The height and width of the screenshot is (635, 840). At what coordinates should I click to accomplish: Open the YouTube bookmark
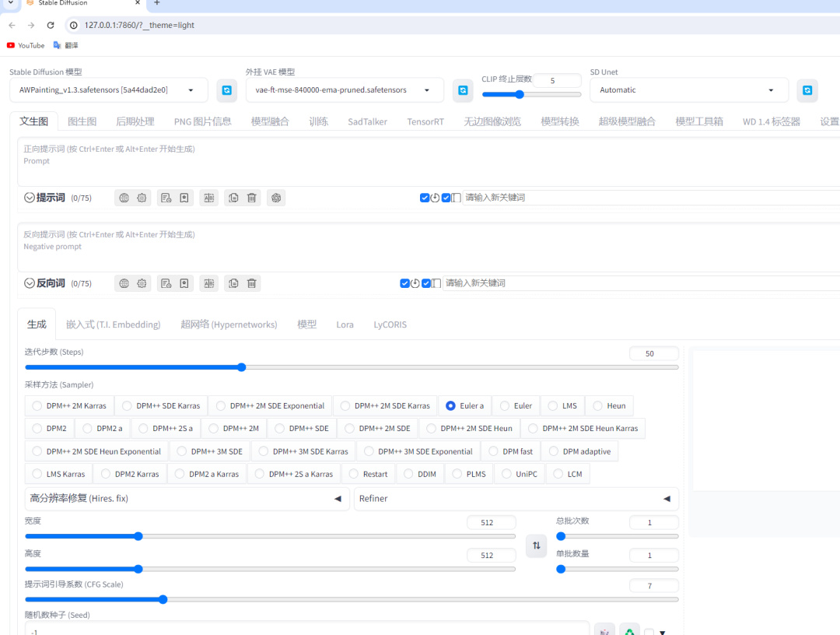tap(26, 46)
